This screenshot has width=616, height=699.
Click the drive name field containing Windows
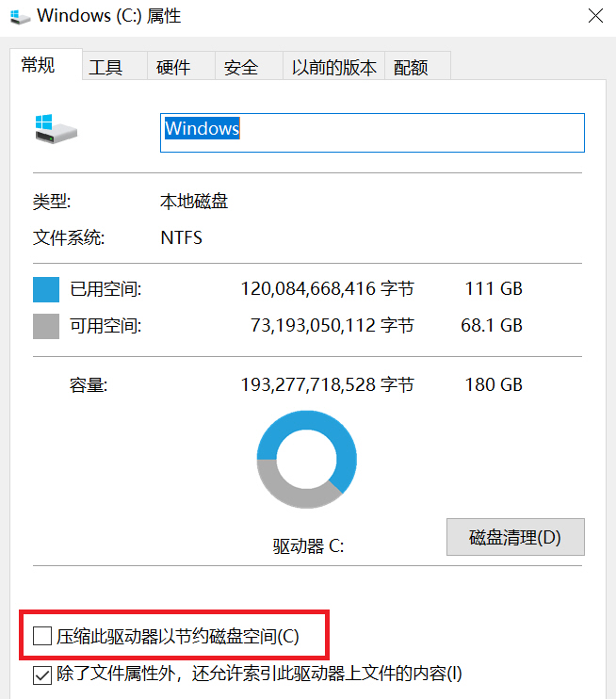pyautogui.click(x=372, y=133)
